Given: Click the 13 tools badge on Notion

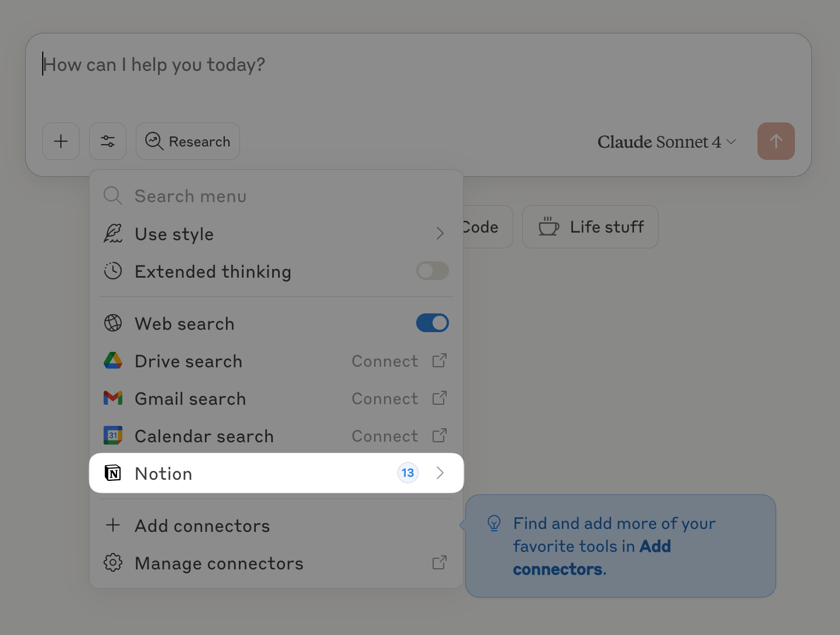Looking at the screenshot, I should [408, 473].
